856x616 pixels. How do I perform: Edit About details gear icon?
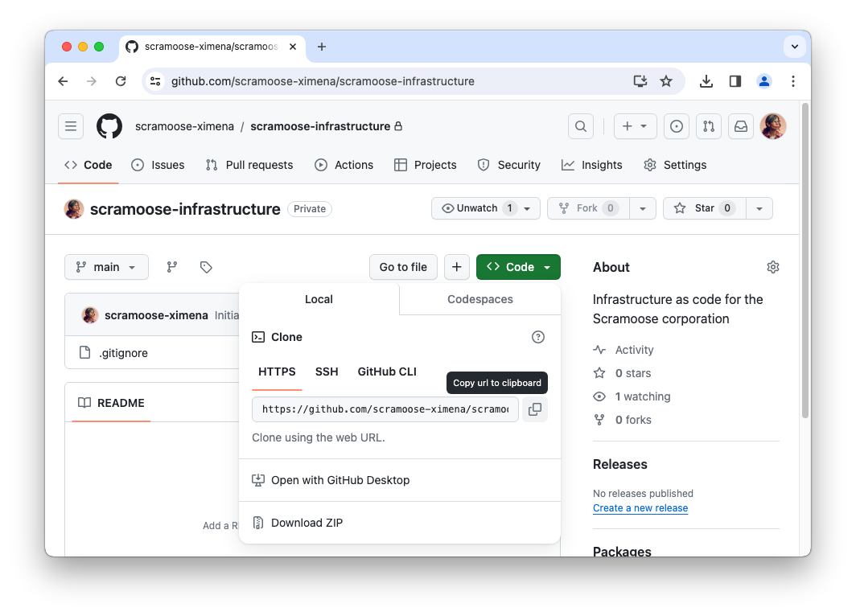(x=772, y=267)
